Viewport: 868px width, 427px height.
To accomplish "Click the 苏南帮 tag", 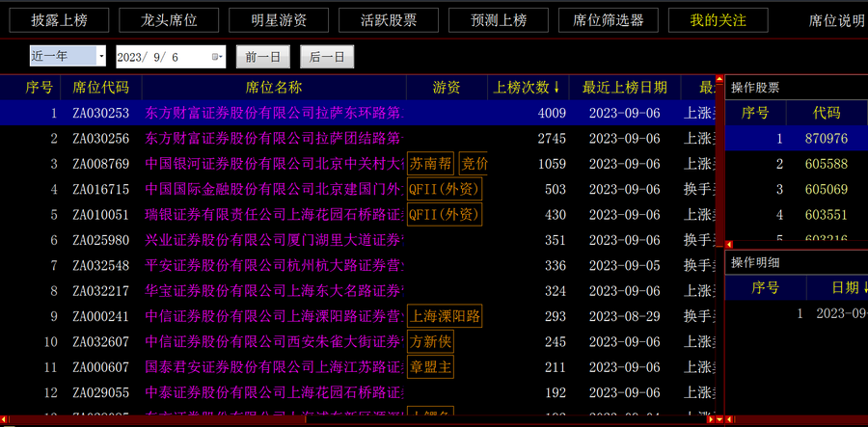I will tap(431, 164).
